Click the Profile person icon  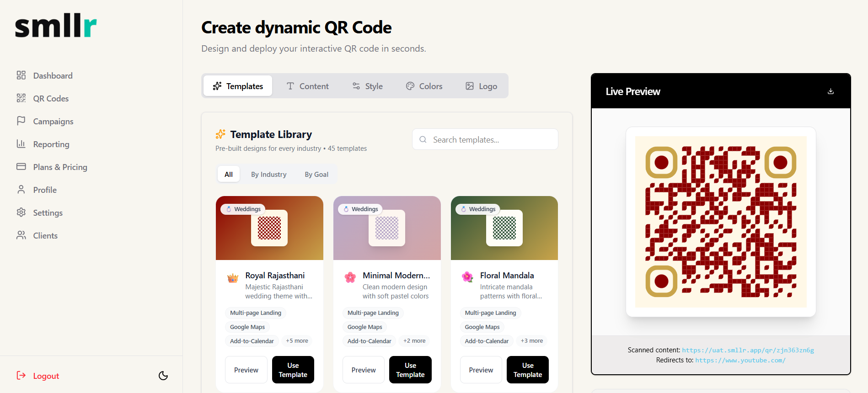click(x=21, y=189)
